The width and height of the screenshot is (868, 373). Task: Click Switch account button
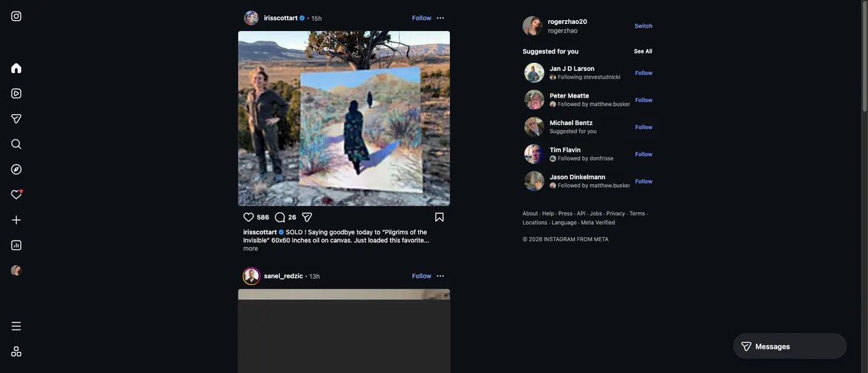[x=643, y=26]
